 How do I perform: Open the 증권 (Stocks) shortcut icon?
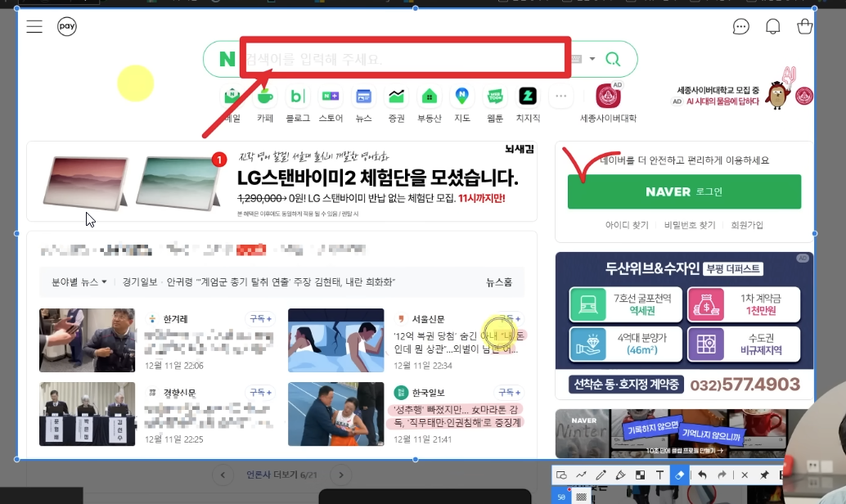point(397,97)
